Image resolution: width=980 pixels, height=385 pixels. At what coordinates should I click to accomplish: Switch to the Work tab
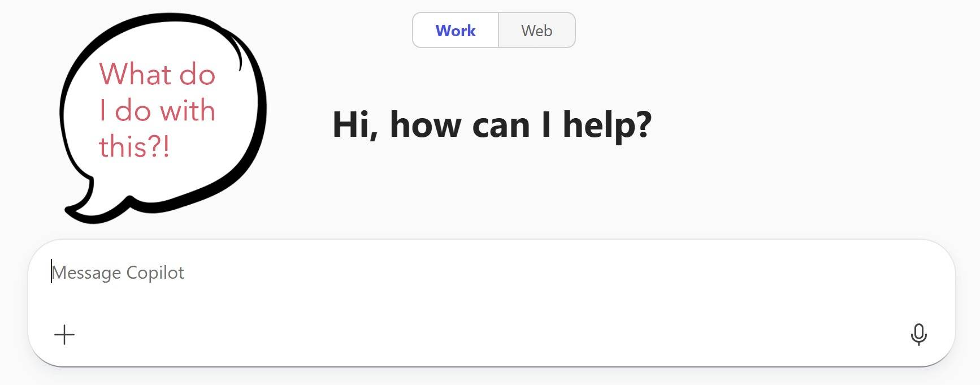pyautogui.click(x=456, y=31)
